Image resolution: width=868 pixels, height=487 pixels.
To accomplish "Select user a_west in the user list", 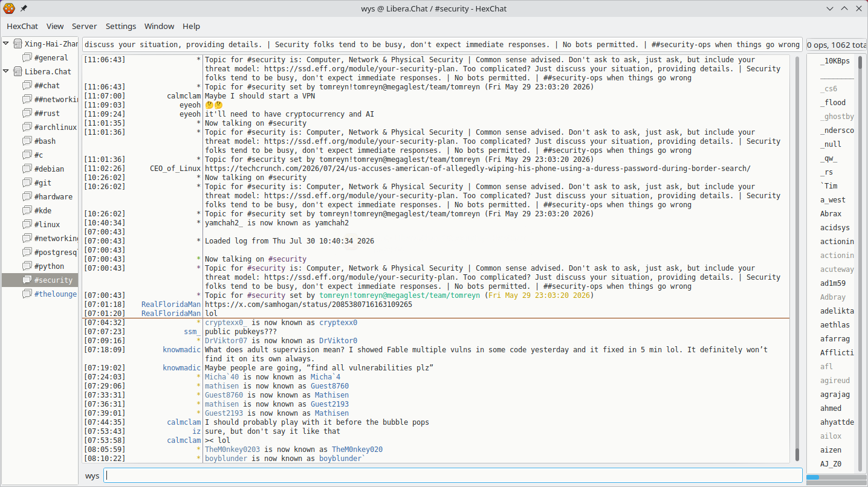I will tap(833, 200).
